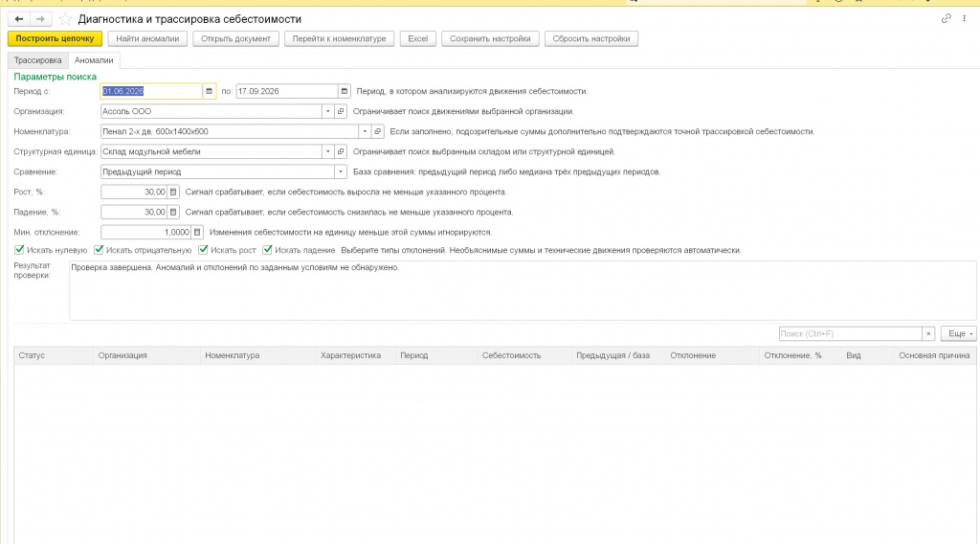
Task: Open calendar picker for 'Период с' date
Action: 209,91
